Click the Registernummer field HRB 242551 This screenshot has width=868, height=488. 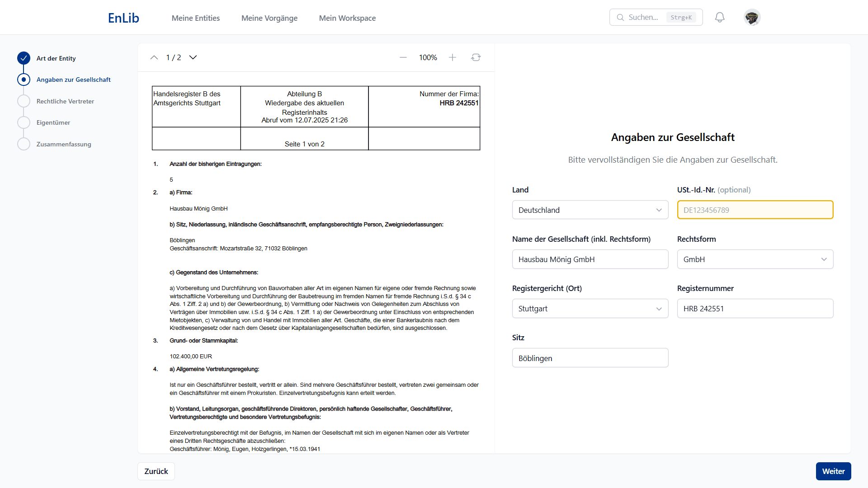click(x=755, y=308)
